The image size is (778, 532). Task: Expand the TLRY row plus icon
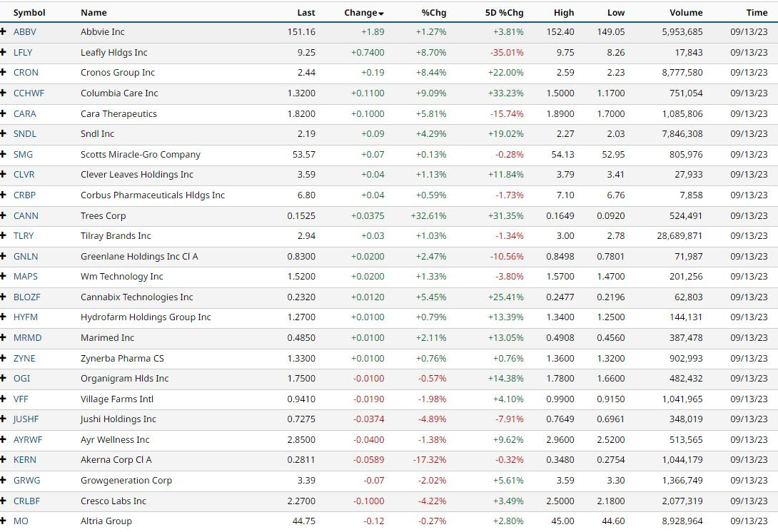click(3, 235)
